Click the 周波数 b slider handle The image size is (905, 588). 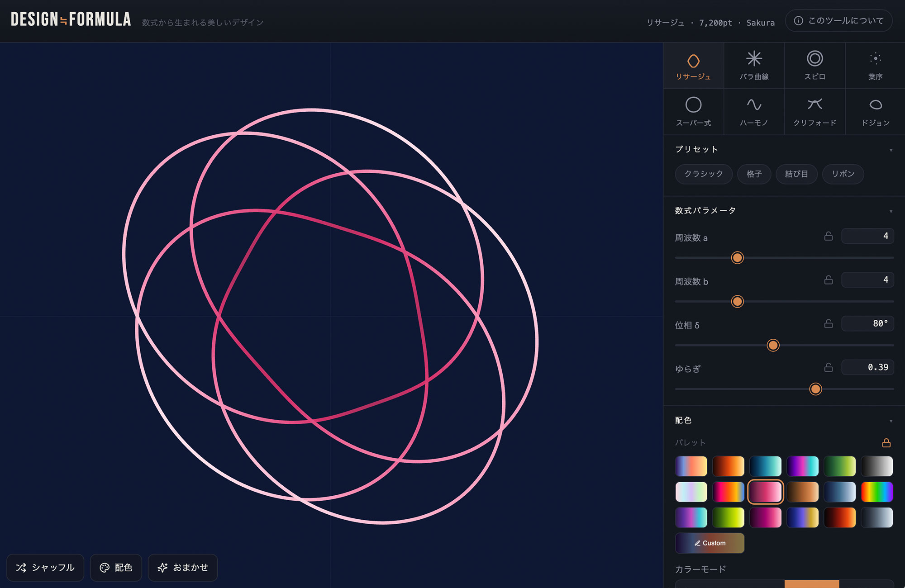click(x=737, y=302)
